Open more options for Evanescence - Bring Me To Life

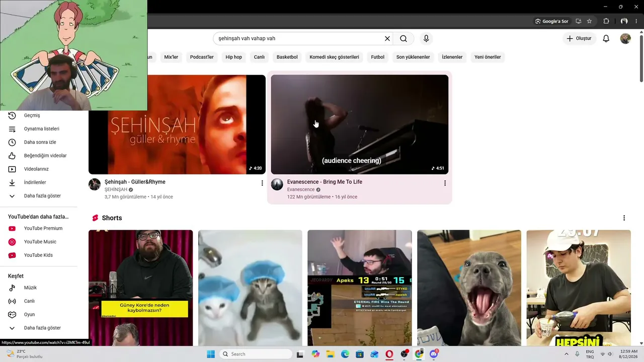coord(445,183)
